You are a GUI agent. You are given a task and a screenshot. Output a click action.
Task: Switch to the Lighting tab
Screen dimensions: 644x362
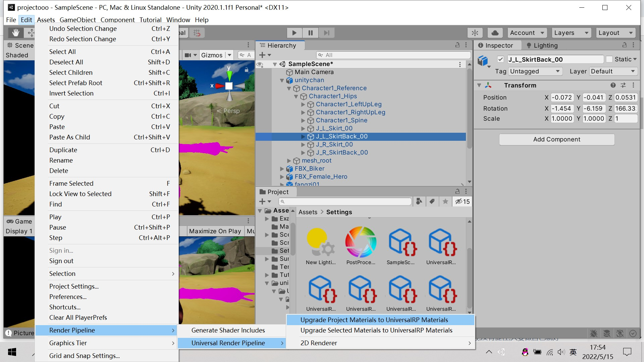click(x=542, y=45)
